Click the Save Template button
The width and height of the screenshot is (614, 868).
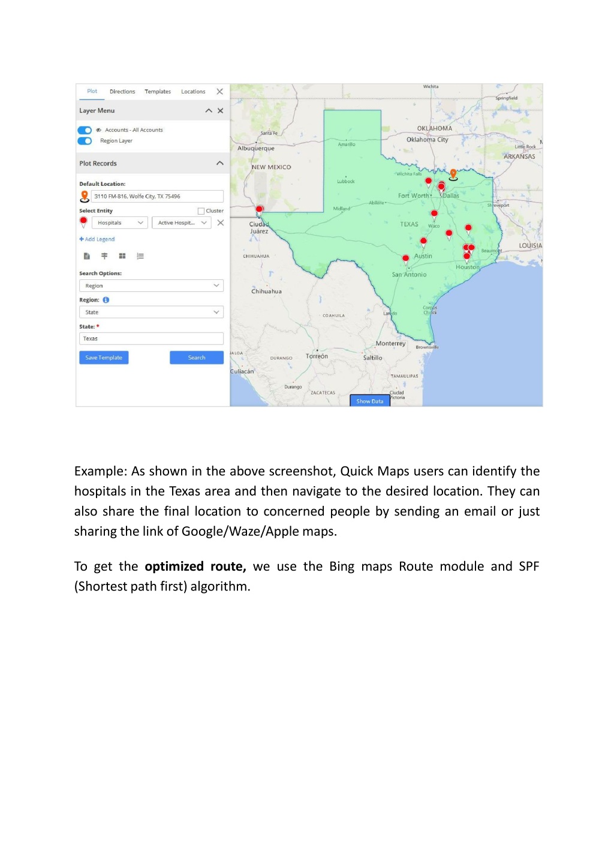pyautogui.click(x=104, y=358)
